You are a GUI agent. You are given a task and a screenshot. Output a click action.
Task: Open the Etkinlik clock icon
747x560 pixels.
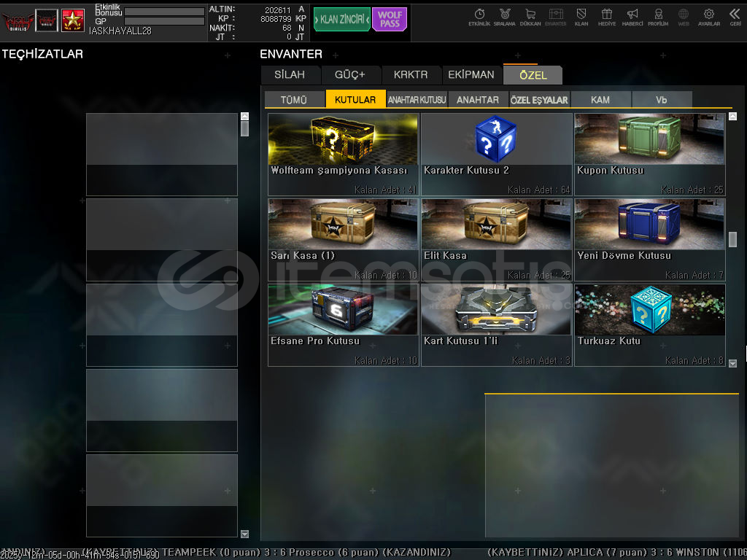pyautogui.click(x=479, y=17)
